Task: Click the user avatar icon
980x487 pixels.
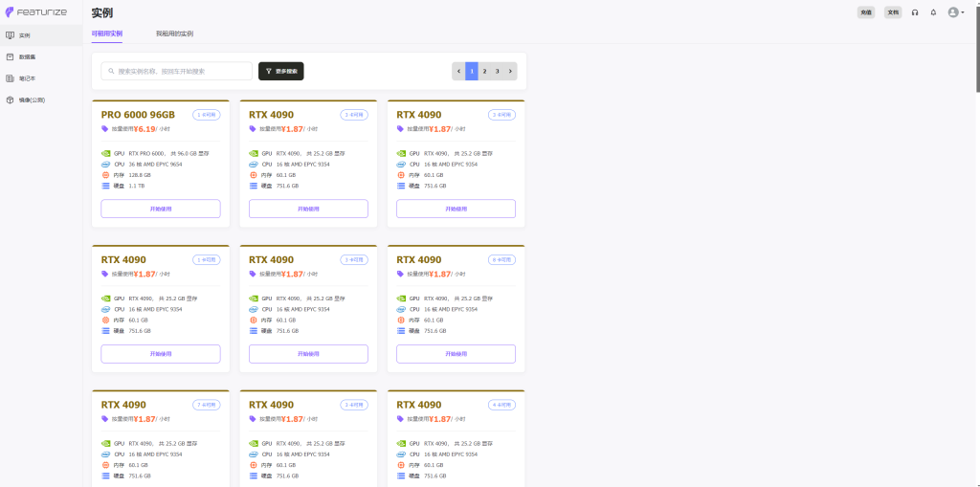Action: [x=952, y=12]
